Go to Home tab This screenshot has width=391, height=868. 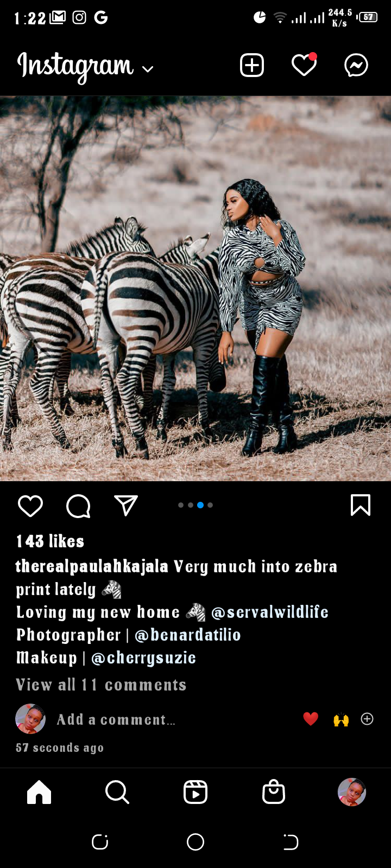(x=39, y=792)
